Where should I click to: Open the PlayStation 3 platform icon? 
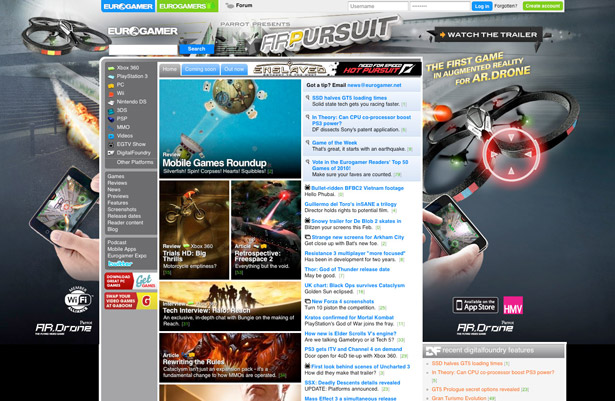pyautogui.click(x=111, y=77)
